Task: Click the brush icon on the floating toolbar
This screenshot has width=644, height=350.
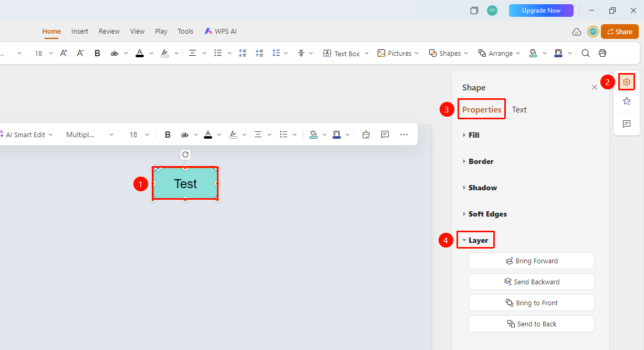Action: click(x=366, y=135)
